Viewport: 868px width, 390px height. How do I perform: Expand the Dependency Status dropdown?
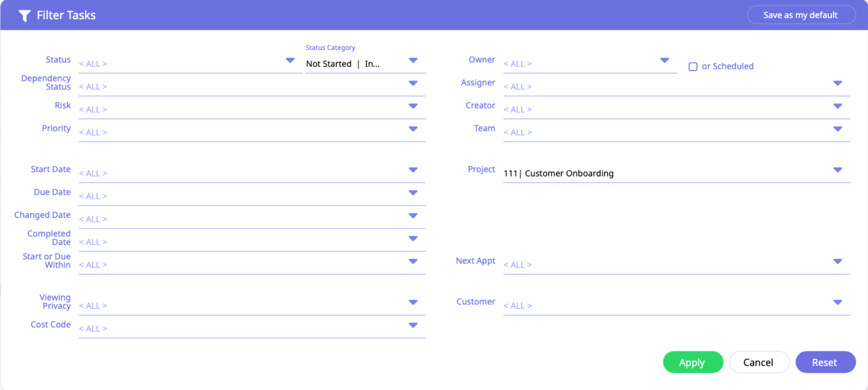[x=413, y=83]
